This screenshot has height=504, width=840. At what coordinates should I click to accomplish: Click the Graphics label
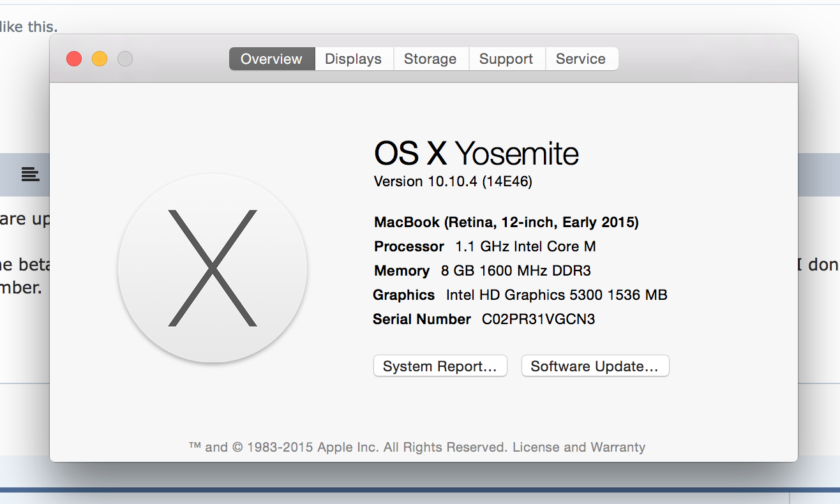pyautogui.click(x=404, y=295)
